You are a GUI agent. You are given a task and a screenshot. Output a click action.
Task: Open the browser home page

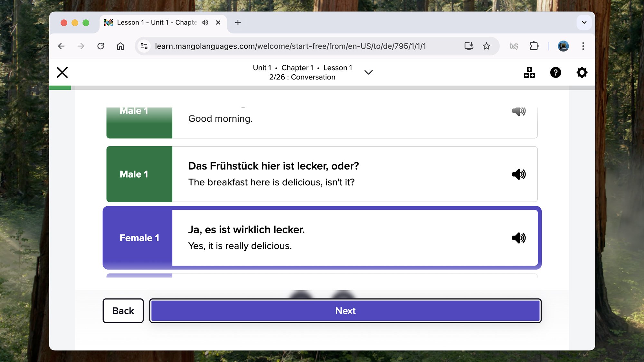point(120,46)
